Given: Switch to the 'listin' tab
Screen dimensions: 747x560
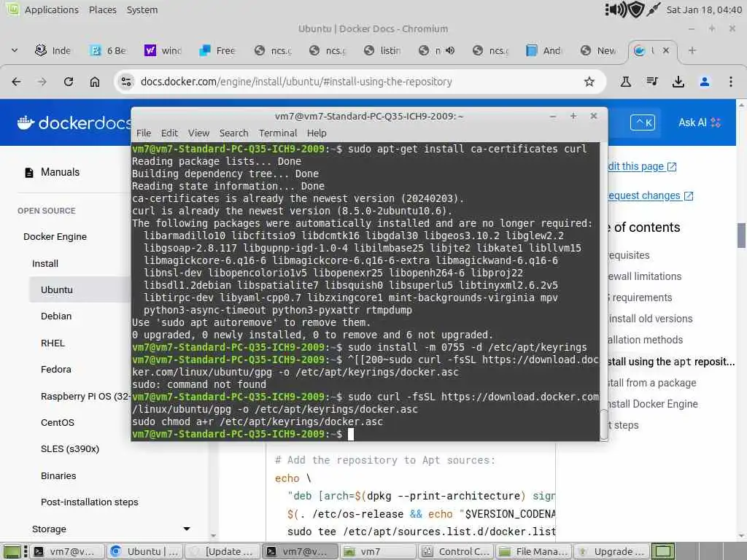Looking at the screenshot, I should tap(382, 50).
